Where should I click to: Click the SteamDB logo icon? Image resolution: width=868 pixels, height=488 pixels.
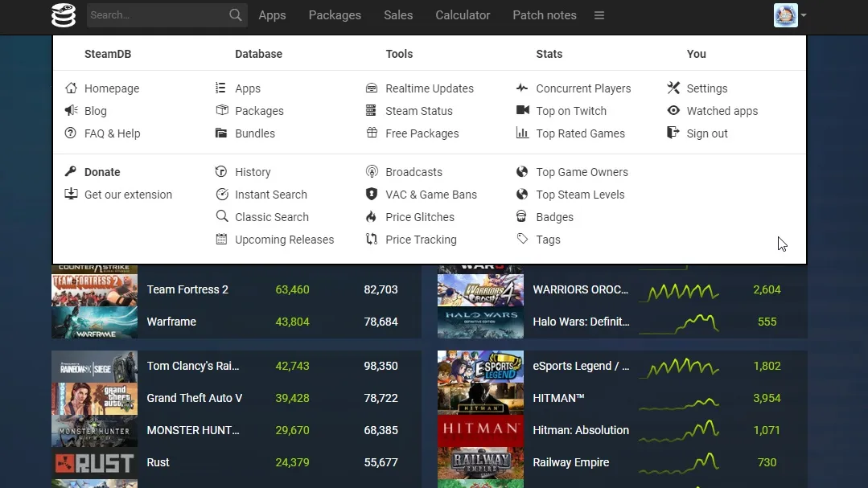click(64, 15)
